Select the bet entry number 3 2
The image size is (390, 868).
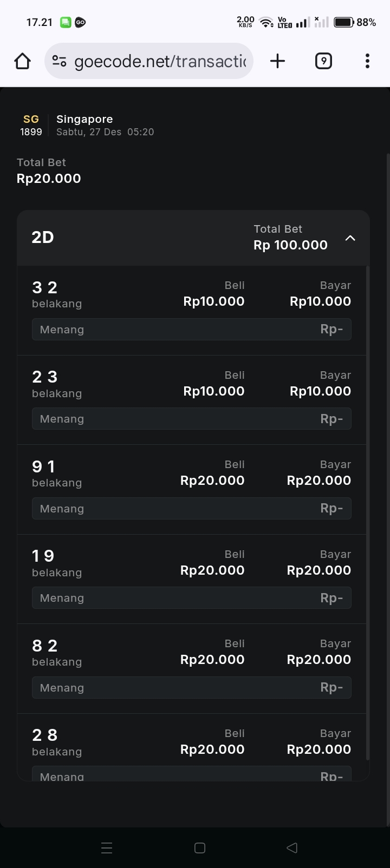(x=45, y=287)
